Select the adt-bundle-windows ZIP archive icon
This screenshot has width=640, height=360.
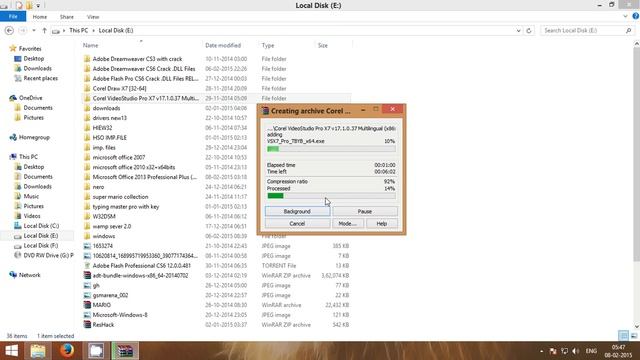tap(87, 276)
